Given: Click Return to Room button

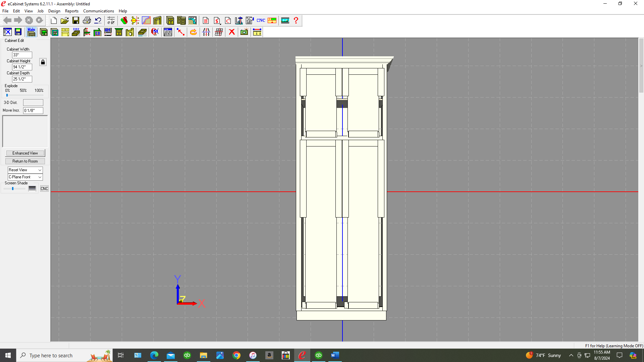Looking at the screenshot, I should pyautogui.click(x=25, y=161).
